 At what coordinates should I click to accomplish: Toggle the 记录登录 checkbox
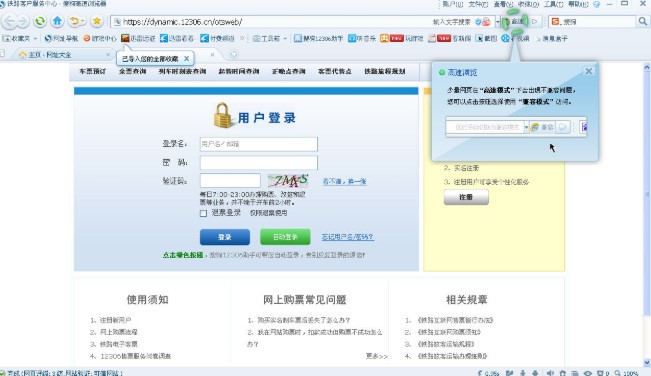click(x=203, y=213)
